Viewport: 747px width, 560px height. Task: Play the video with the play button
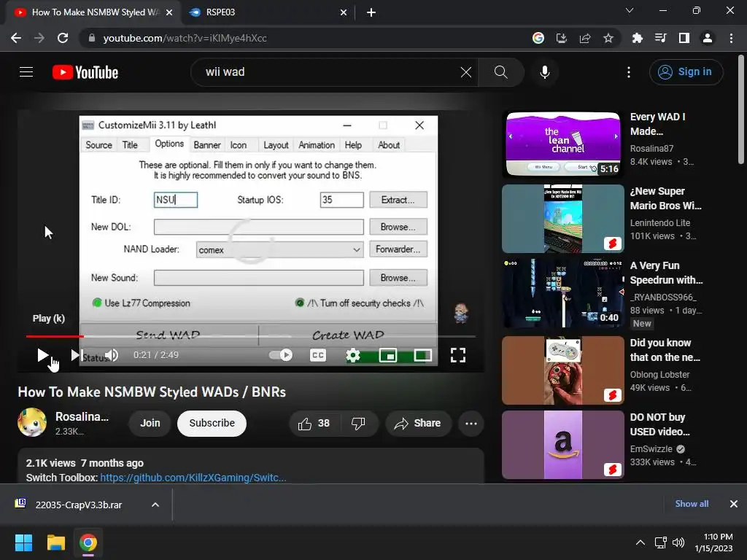tap(43, 355)
